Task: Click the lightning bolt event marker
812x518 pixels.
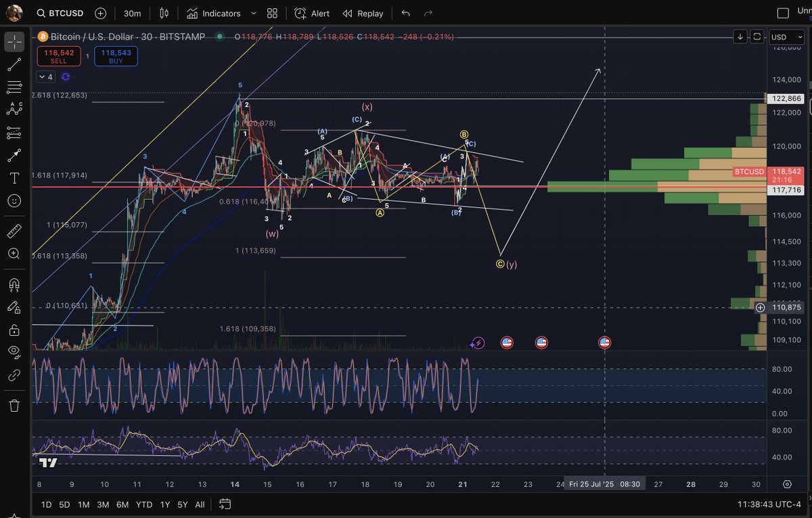Action: (x=478, y=343)
